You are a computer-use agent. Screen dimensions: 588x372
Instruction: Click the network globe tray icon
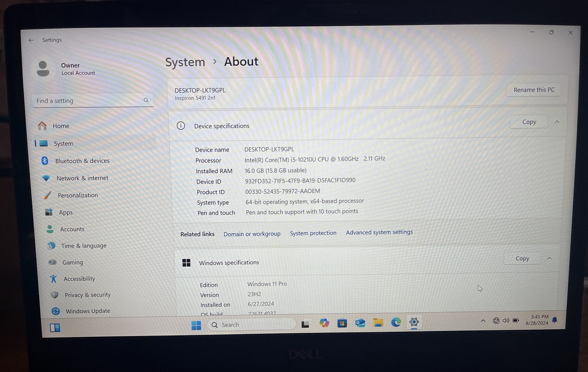pyautogui.click(x=496, y=321)
